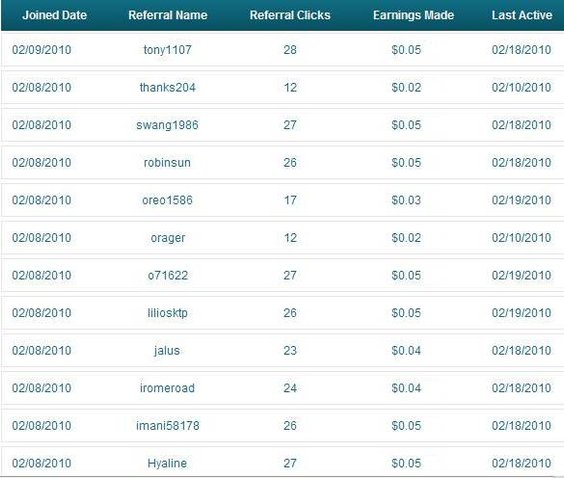Open referral tony1107

168,50
